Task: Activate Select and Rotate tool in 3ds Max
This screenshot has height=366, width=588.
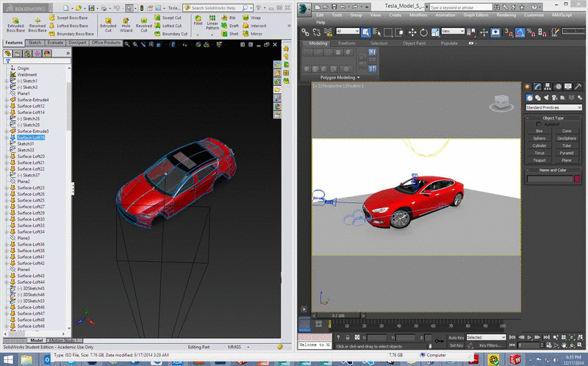Action: coord(423,32)
